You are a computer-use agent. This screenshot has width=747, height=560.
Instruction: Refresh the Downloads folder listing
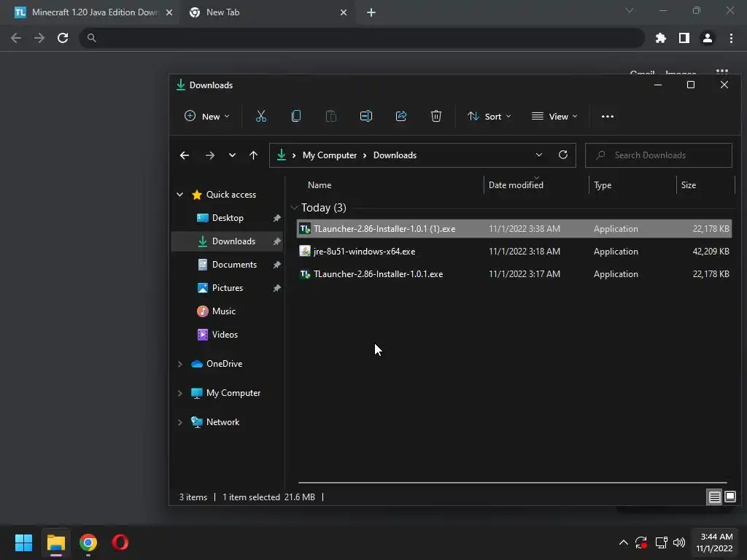pos(562,155)
